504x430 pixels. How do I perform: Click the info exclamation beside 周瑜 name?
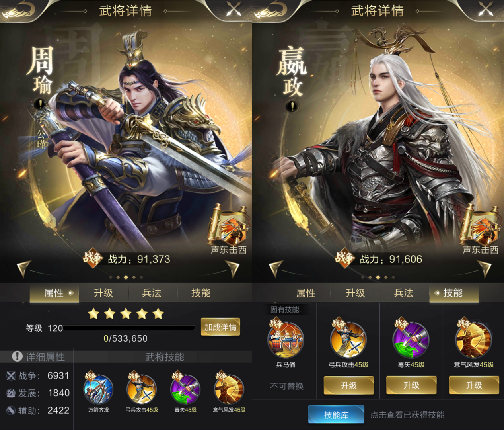40,104
